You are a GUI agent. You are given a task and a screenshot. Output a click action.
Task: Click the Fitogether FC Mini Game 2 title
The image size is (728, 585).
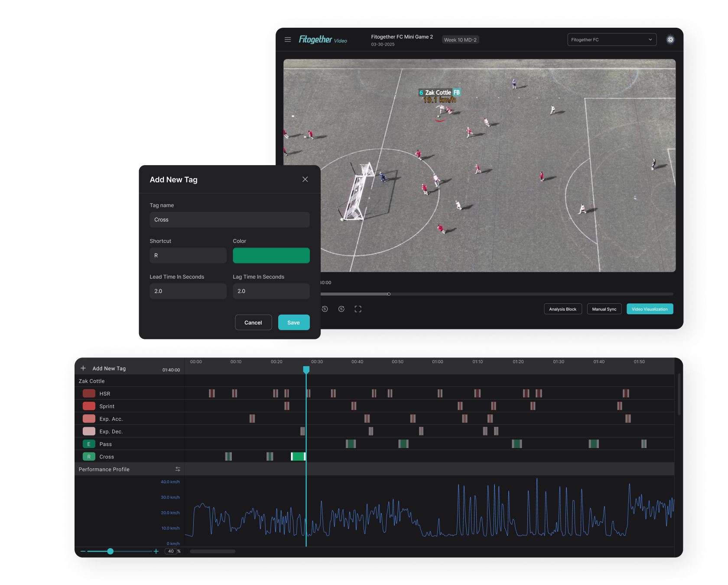pyautogui.click(x=402, y=37)
